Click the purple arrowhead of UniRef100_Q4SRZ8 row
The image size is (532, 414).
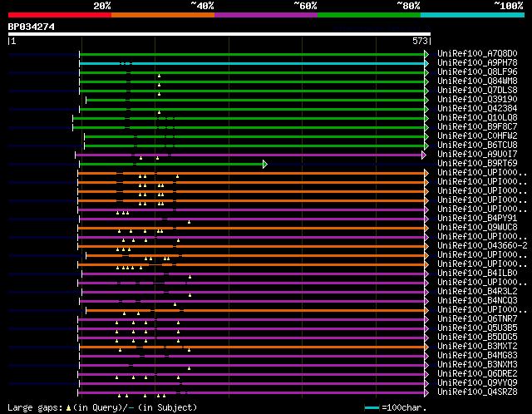point(426,393)
